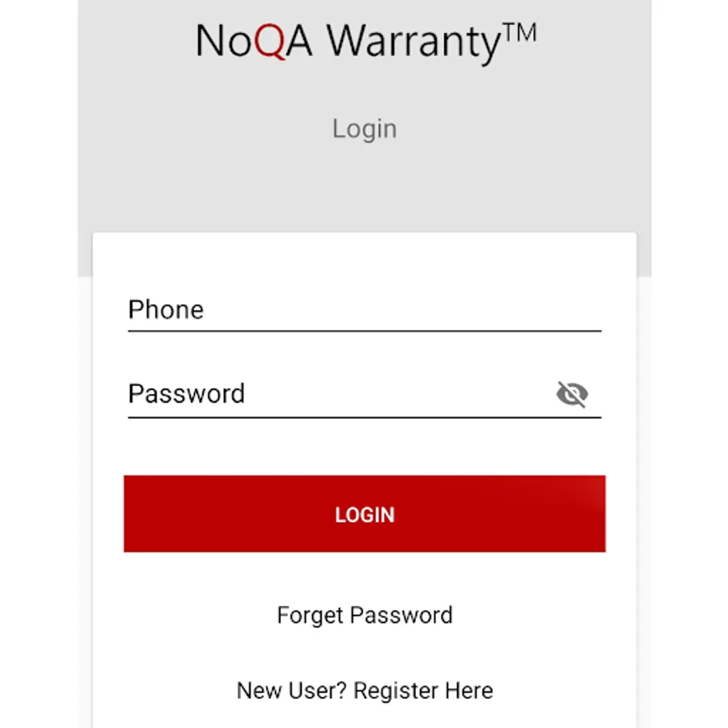Click the Warranty word in the header

tap(414, 44)
